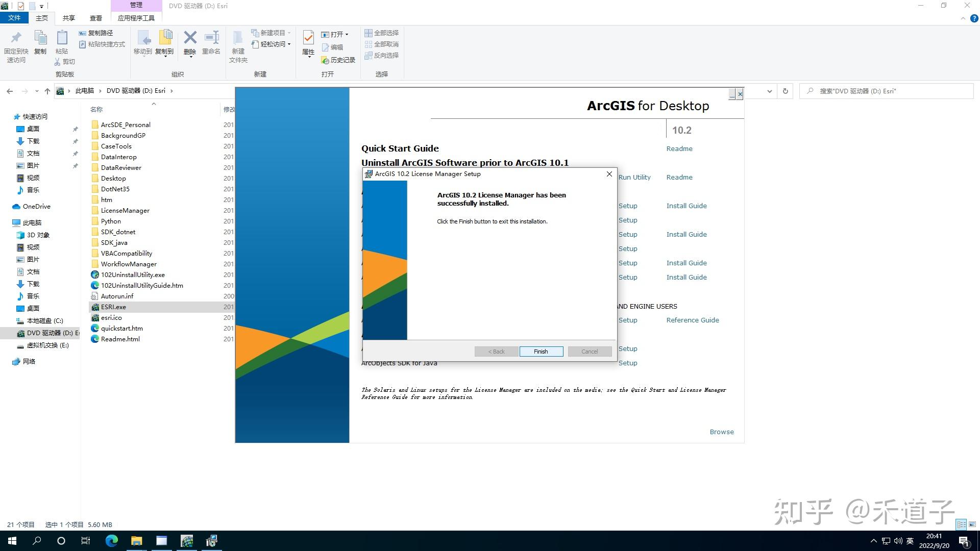
Task: Select ESRI.exe in the file list
Action: [x=113, y=307]
